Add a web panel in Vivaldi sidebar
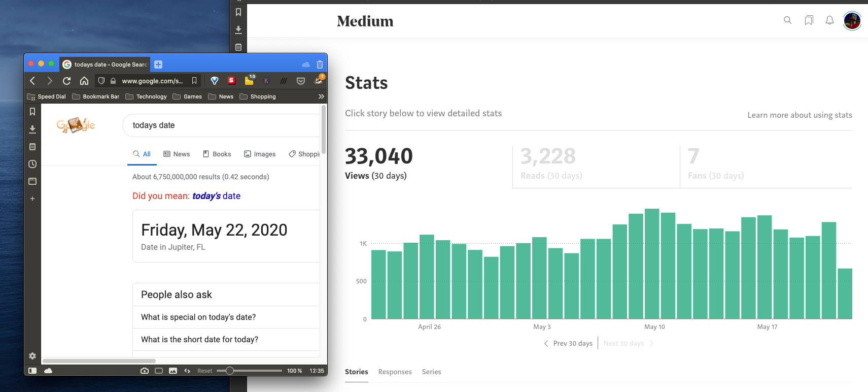The image size is (868, 392). (x=32, y=199)
